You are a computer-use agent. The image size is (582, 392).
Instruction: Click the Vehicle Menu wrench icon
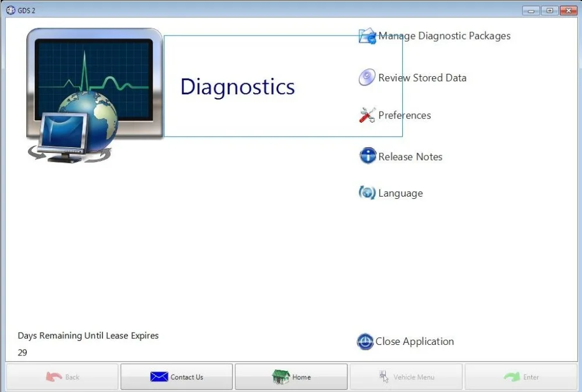(x=384, y=376)
